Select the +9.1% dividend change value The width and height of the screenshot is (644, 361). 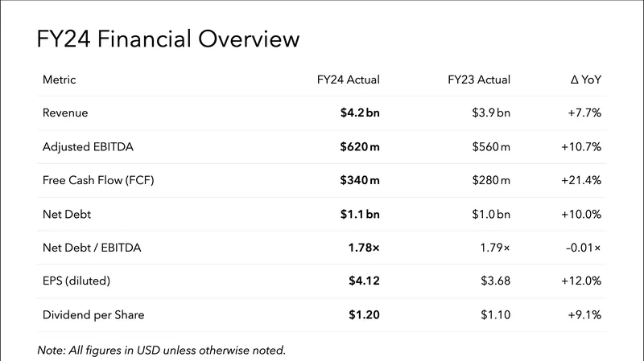585,315
